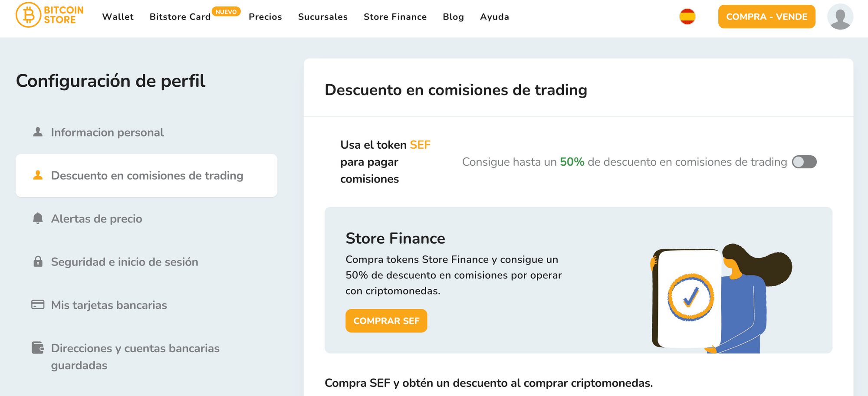
Task: Go to Bitstore Card page
Action: (180, 17)
